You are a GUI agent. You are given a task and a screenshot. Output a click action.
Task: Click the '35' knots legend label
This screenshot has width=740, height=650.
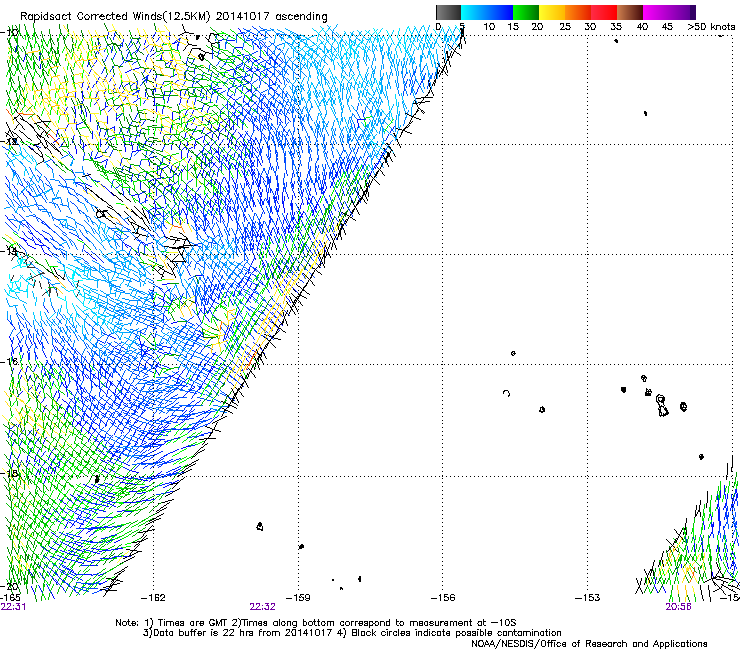pos(616,27)
